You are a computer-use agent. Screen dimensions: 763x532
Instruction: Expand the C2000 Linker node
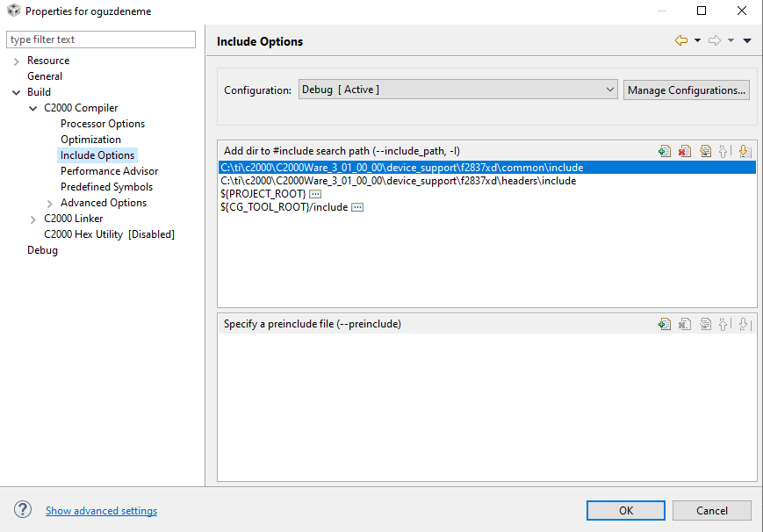(x=33, y=219)
